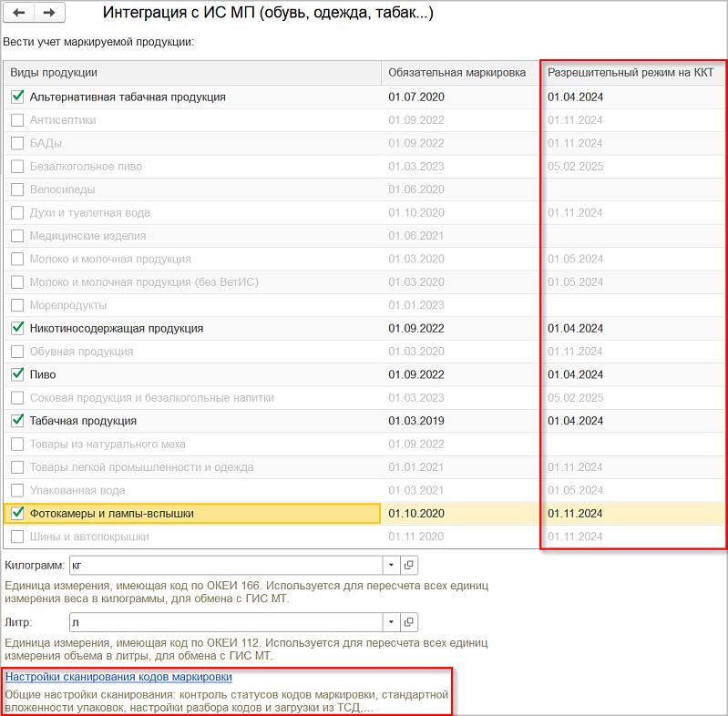The height and width of the screenshot is (716, 728).
Task: Click the Литр input field
Action: tap(226, 622)
